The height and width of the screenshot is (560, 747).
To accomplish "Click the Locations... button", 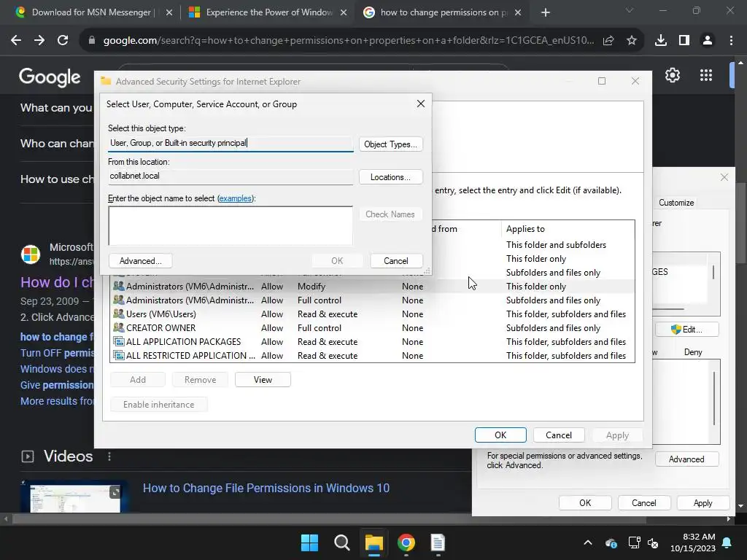I will pyautogui.click(x=391, y=177).
